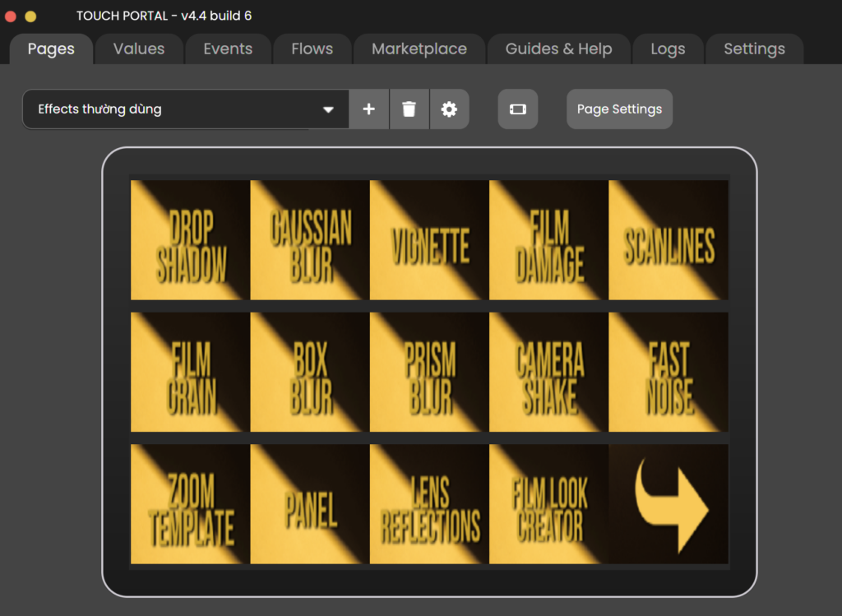Open the Events tab
Viewport: 842px width, 616px height.
point(228,49)
